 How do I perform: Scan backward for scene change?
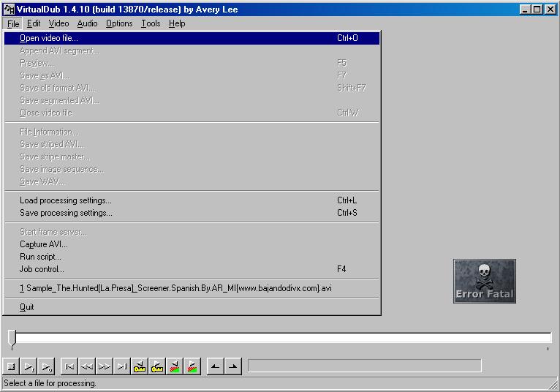pos(174,366)
